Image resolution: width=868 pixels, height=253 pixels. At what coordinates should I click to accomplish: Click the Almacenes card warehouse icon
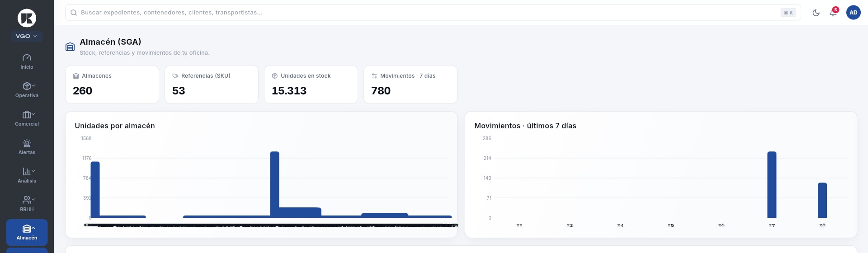click(76, 76)
